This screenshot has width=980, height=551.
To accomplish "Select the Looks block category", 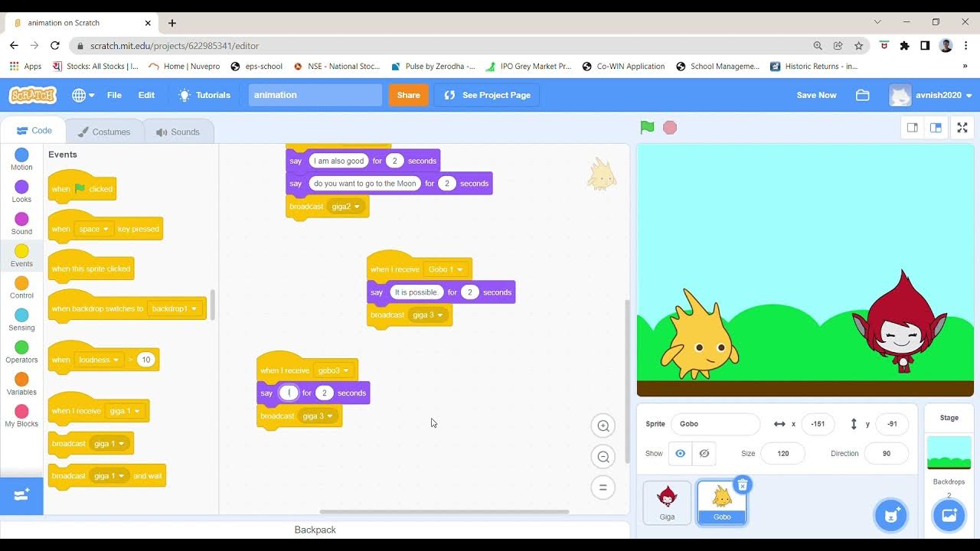I will click(x=21, y=191).
